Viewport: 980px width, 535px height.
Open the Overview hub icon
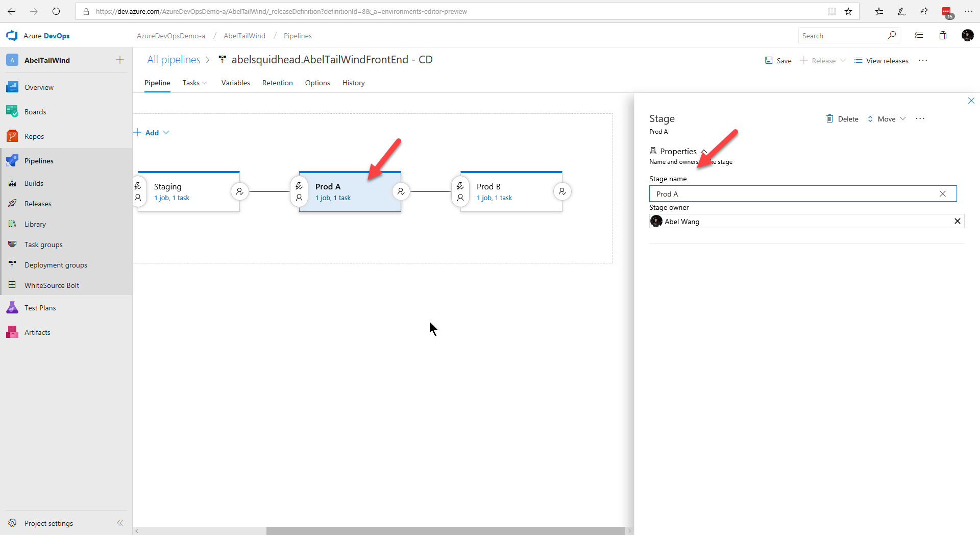point(12,87)
